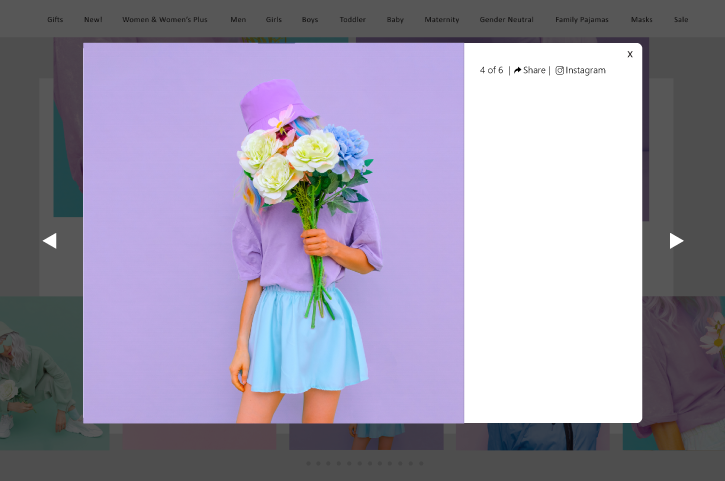Select the first carousel pagination dot
725x481 pixels.
pyautogui.click(x=308, y=463)
